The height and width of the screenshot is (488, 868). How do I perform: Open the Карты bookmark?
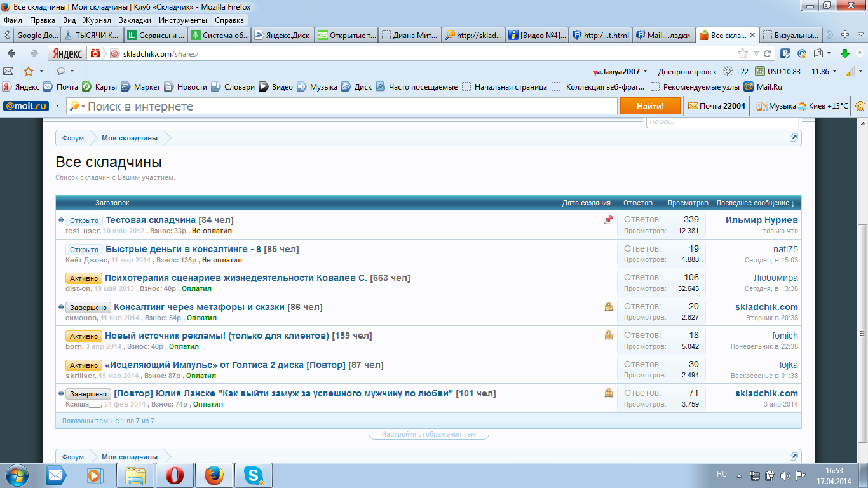click(100, 87)
